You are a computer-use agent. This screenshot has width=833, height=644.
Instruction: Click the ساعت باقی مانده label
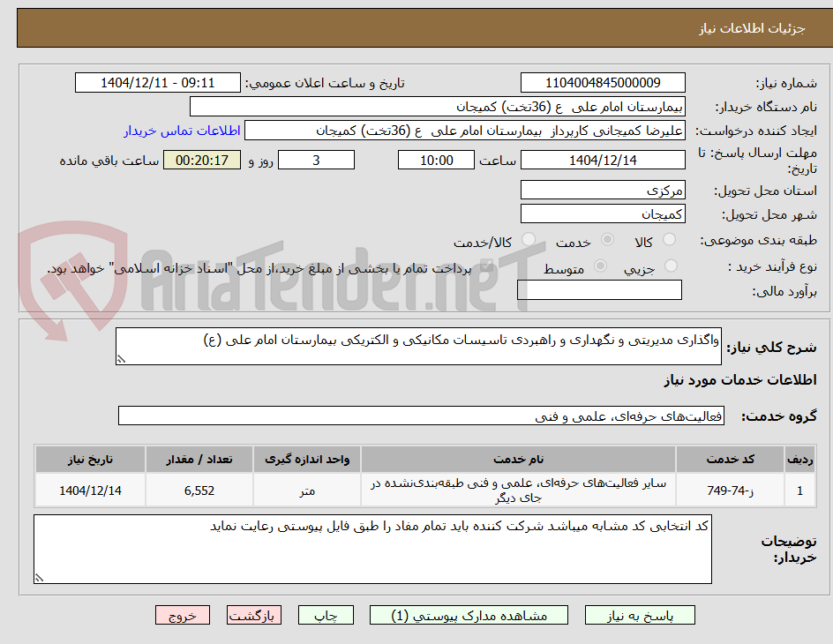[x=109, y=161]
